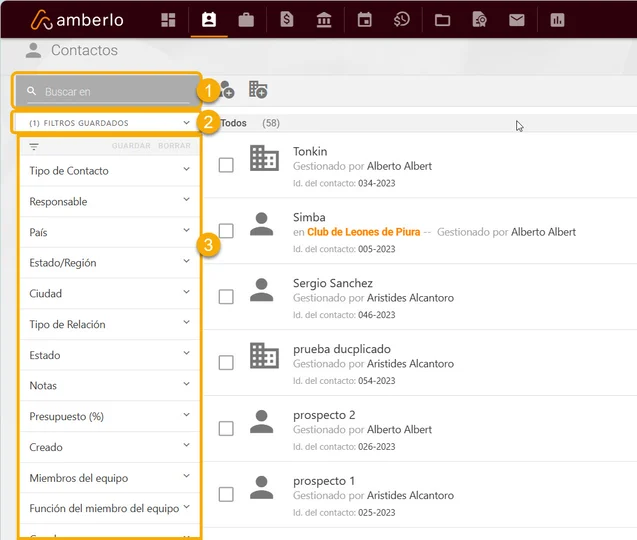Click the GUARDAR filter button

point(131,146)
